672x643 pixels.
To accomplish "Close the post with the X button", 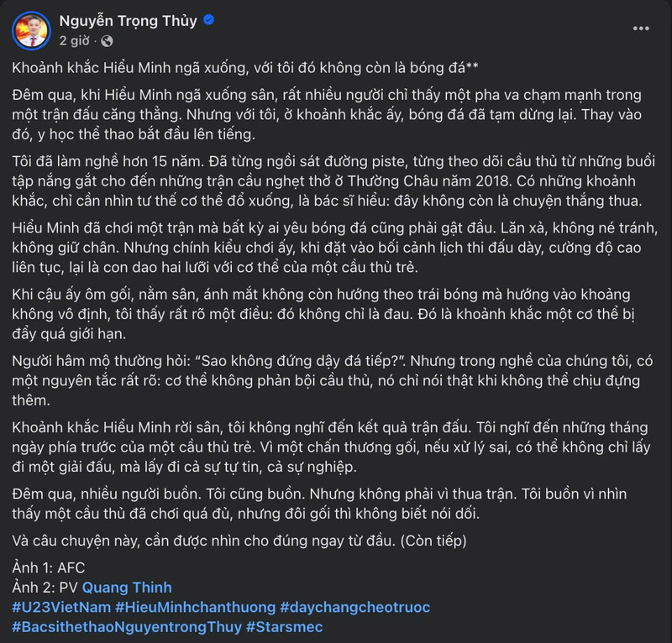I will pos(643,28).
